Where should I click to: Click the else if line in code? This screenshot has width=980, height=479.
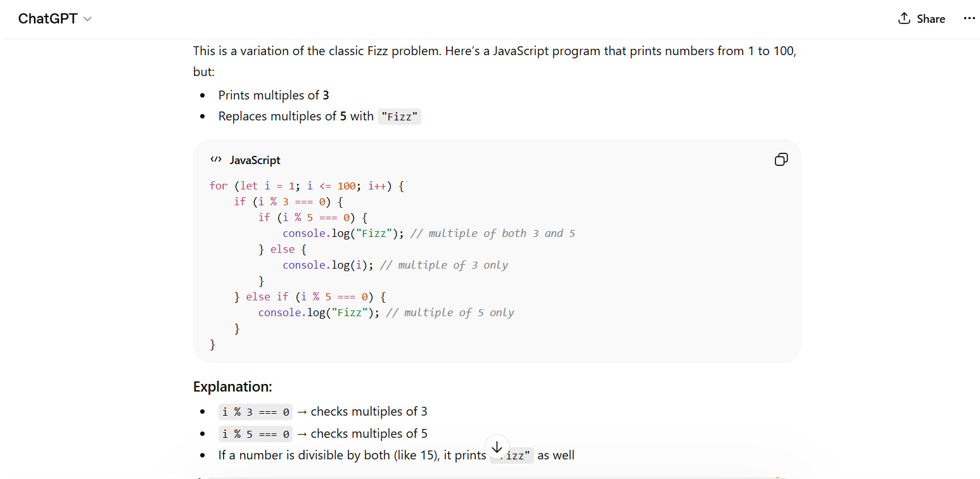pyautogui.click(x=309, y=297)
